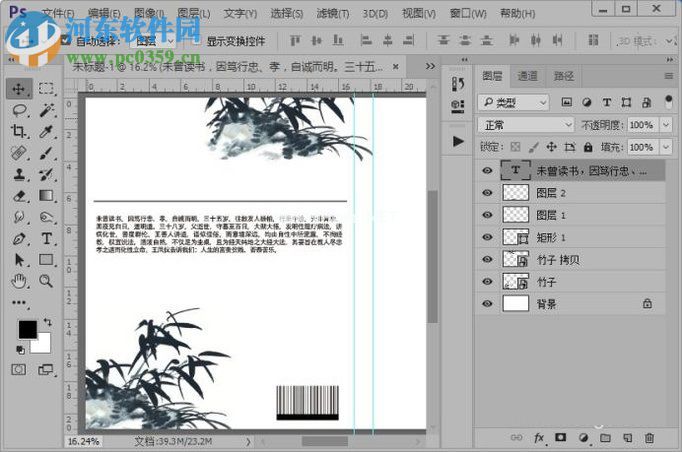This screenshot has width=682, height=452.
Task: Open the 滤镜(T) menu
Action: (333, 13)
